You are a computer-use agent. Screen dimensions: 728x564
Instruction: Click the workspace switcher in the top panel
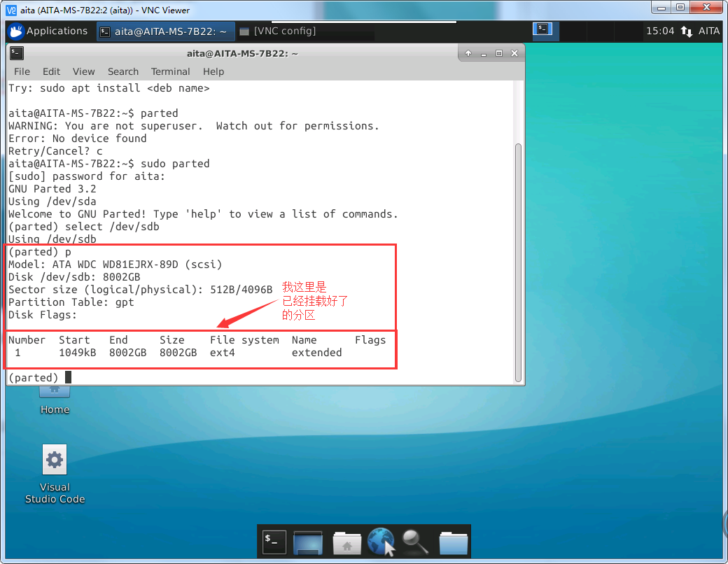click(542, 31)
